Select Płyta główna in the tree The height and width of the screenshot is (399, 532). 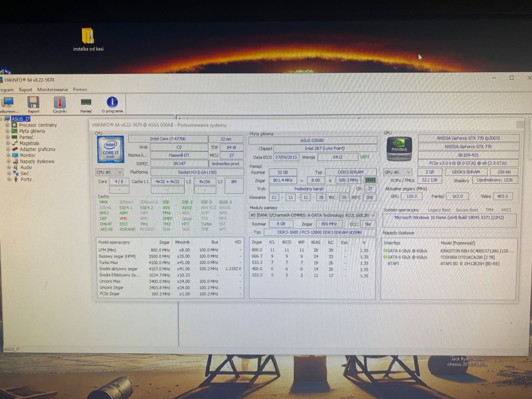click(x=32, y=131)
